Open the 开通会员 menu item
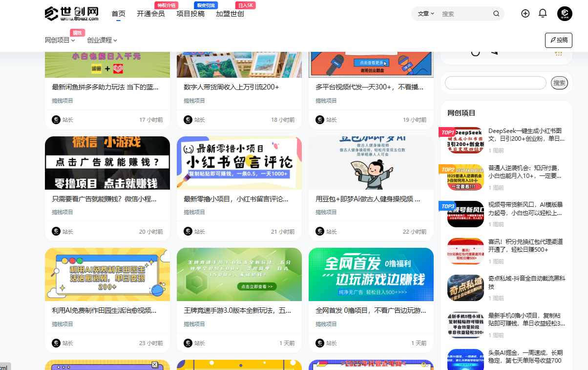This screenshot has height=370, width=588. [x=150, y=14]
